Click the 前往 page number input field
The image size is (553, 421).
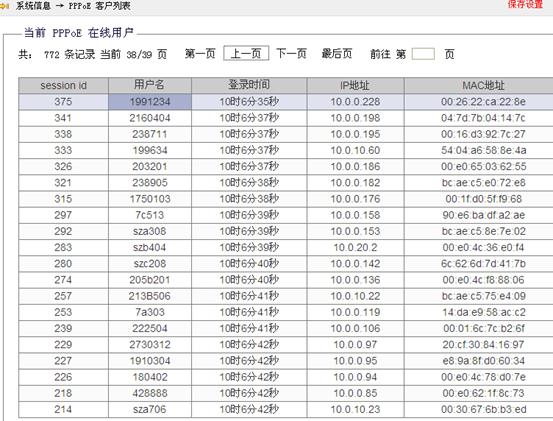pyautogui.click(x=423, y=54)
